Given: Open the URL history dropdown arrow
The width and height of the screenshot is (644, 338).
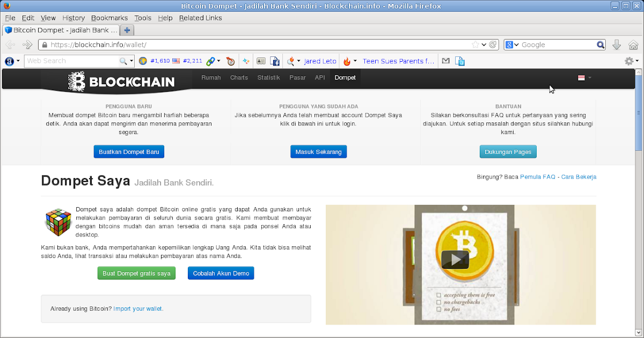Looking at the screenshot, I should (x=484, y=45).
